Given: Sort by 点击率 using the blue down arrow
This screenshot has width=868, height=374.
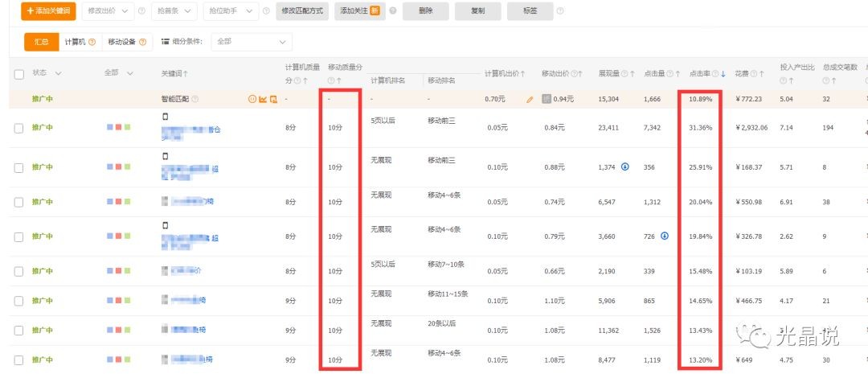Looking at the screenshot, I should pos(723,74).
